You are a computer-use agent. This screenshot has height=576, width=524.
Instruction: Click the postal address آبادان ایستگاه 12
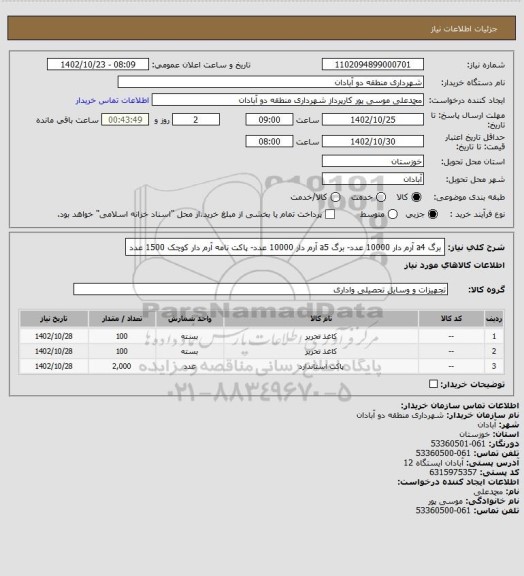[434, 462]
